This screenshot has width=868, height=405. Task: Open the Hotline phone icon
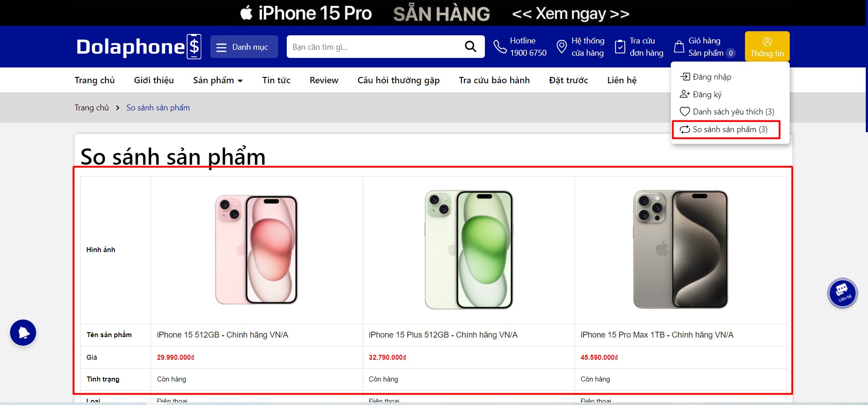(x=500, y=47)
